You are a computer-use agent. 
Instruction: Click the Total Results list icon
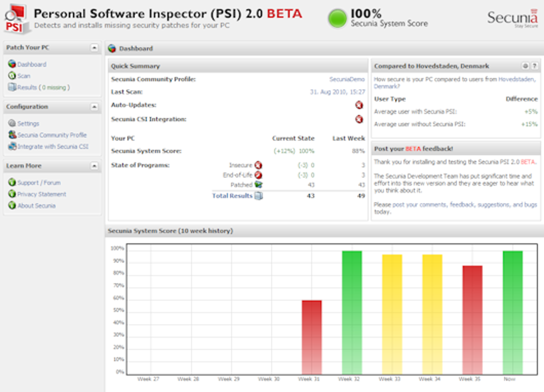point(258,196)
